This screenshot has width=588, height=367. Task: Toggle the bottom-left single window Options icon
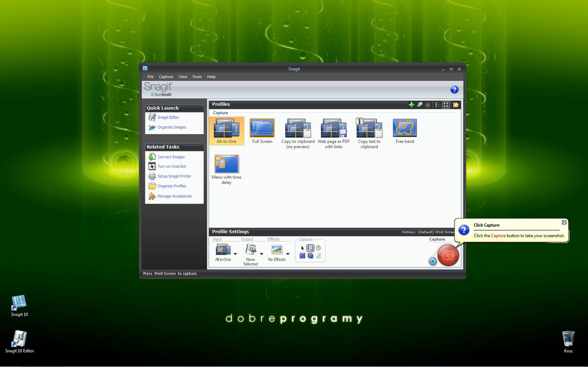(x=302, y=256)
